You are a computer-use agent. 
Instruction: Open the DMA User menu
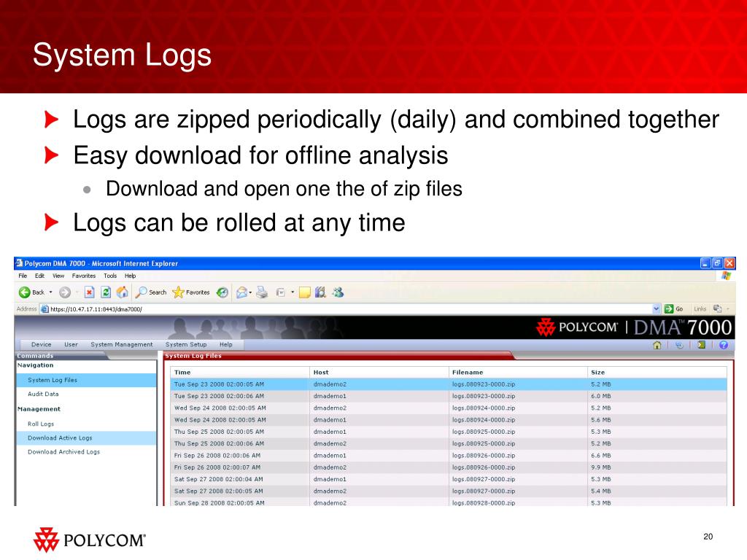(71, 344)
